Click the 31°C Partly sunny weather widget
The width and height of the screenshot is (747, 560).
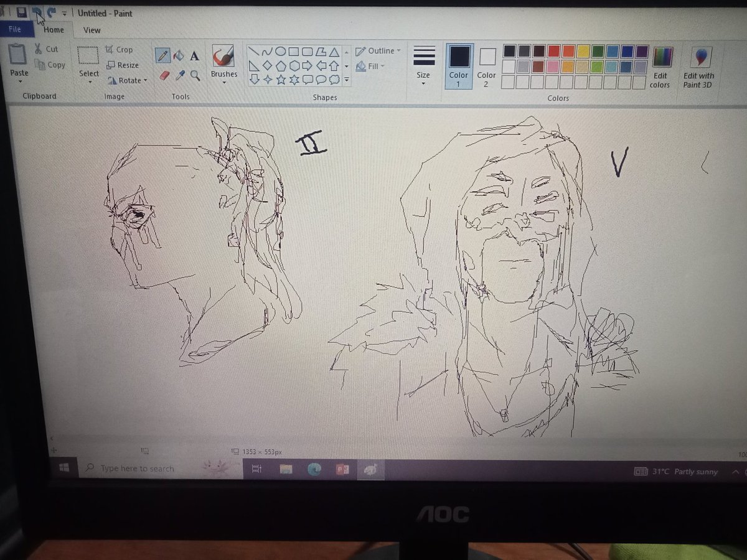677,472
